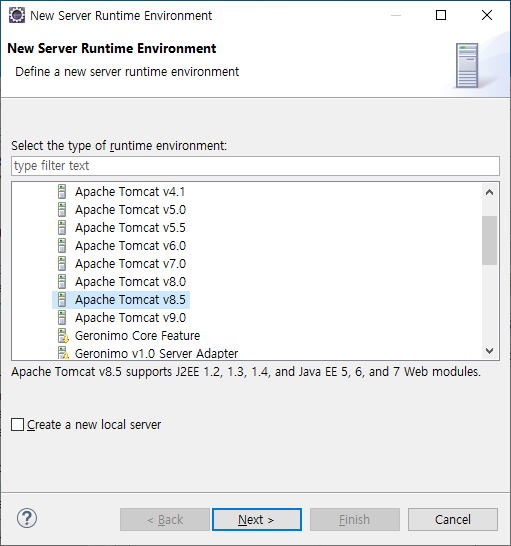Screen dimensions: 511x546
Task: Click the runtime list scrollbar thumb
Action: [489, 240]
